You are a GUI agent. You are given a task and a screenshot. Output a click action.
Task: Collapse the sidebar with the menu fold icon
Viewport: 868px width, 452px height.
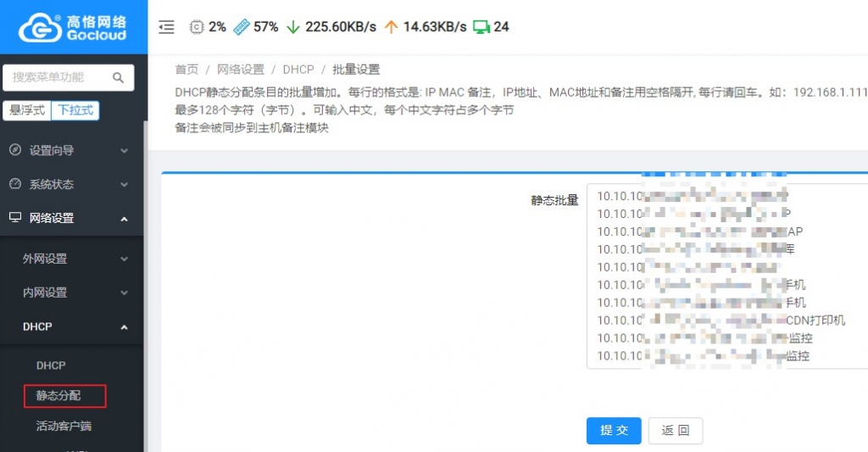click(x=167, y=27)
